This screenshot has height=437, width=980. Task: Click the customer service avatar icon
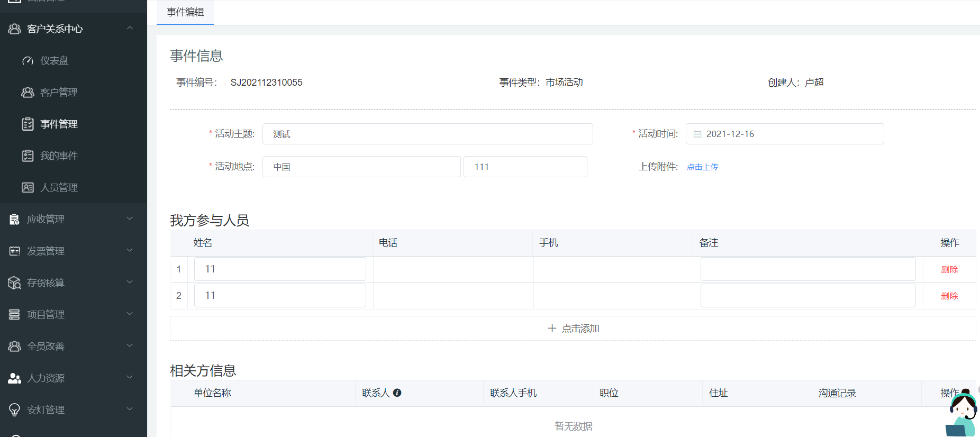pos(961,416)
